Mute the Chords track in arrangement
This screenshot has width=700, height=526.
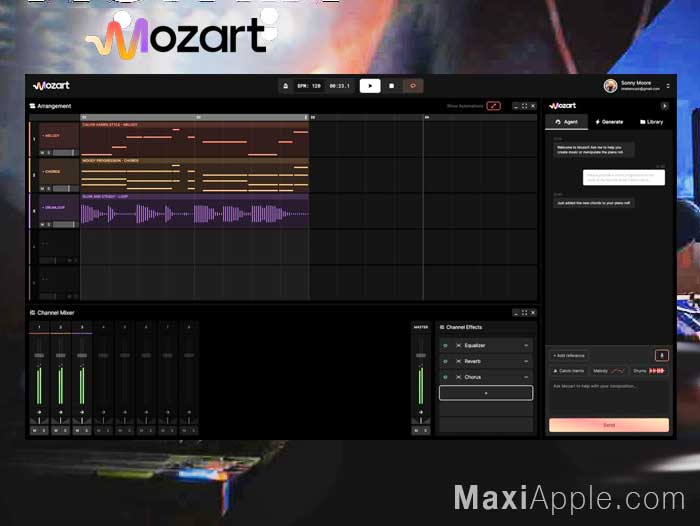click(43, 189)
